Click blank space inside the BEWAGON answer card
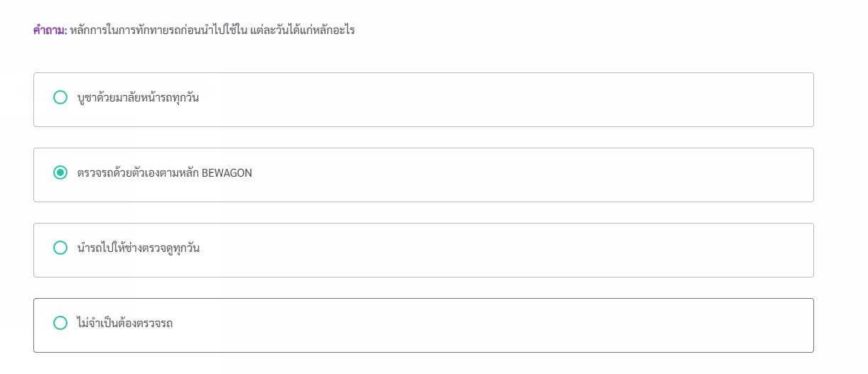Screen dimensions: 868x374 click(x=497, y=175)
